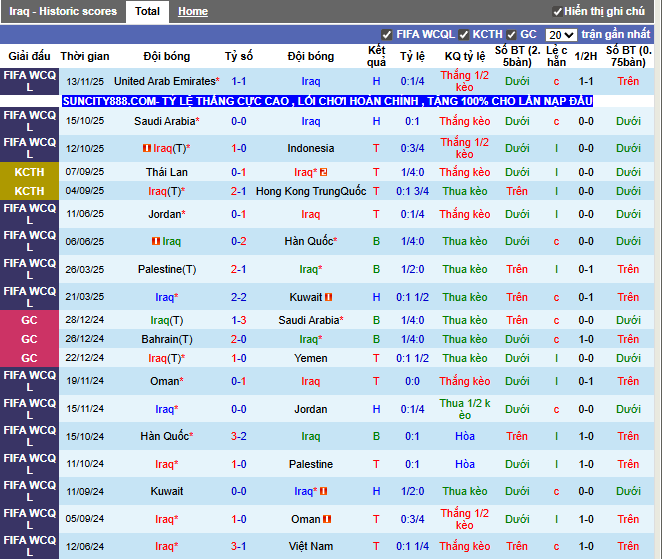Uncheck the FIFA WCQL filter checkbox

click(386, 35)
